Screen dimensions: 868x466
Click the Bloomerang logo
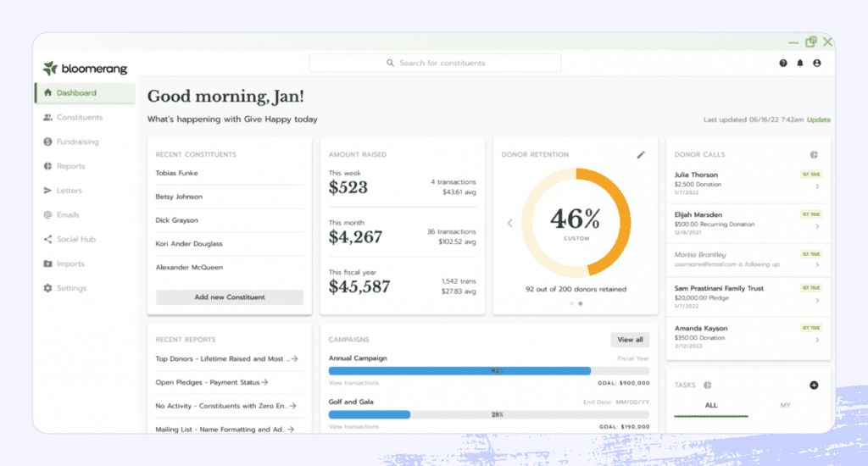pos(86,68)
